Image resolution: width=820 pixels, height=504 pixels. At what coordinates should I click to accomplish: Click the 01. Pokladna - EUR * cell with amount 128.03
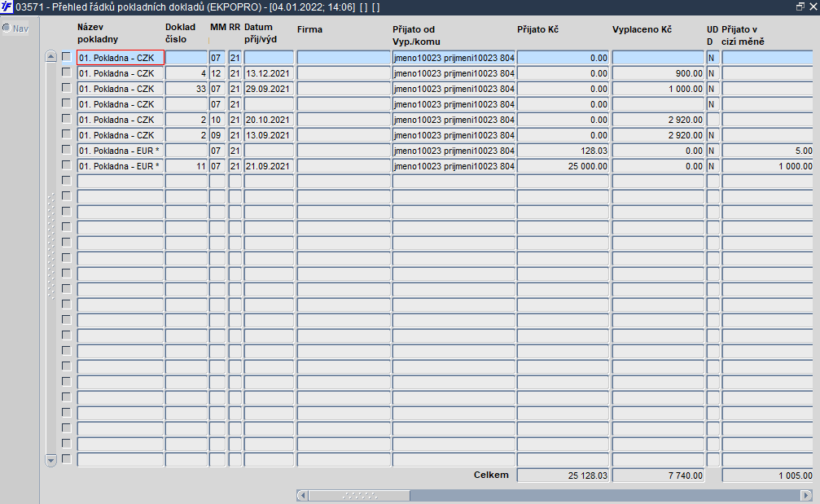tap(121, 151)
